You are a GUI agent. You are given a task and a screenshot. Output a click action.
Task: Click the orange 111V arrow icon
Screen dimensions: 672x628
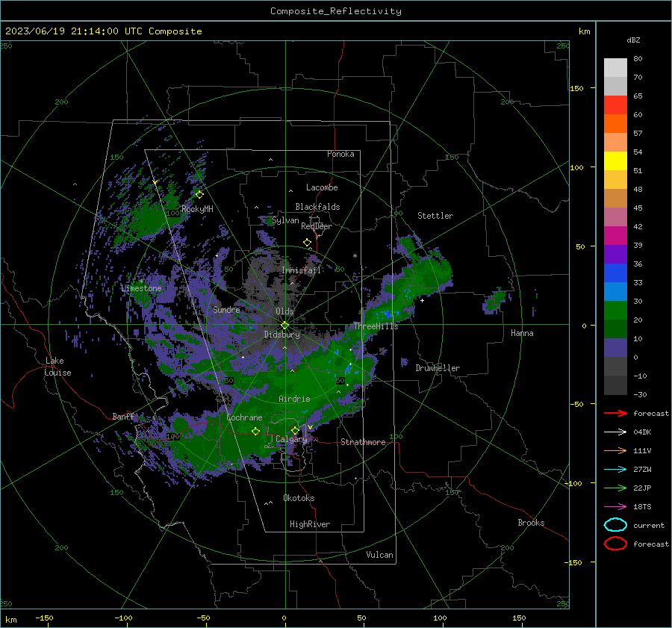615,450
